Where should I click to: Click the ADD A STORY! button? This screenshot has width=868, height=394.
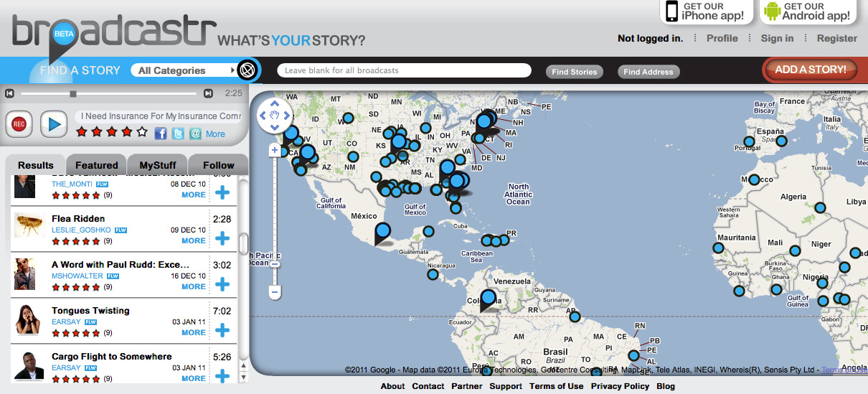point(811,70)
